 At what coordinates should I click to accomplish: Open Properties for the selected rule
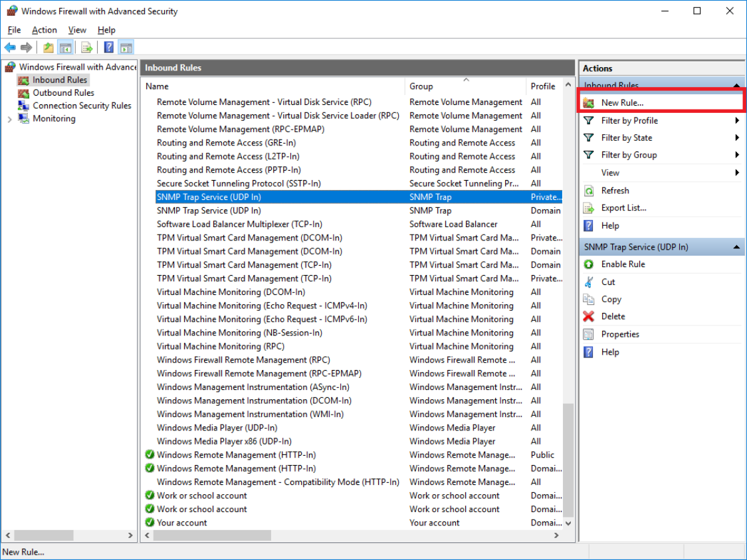(619, 334)
